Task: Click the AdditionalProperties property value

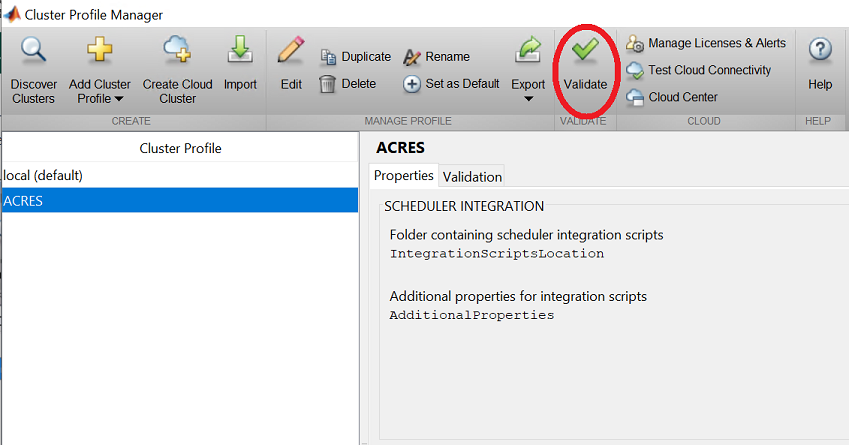Action: (x=472, y=315)
